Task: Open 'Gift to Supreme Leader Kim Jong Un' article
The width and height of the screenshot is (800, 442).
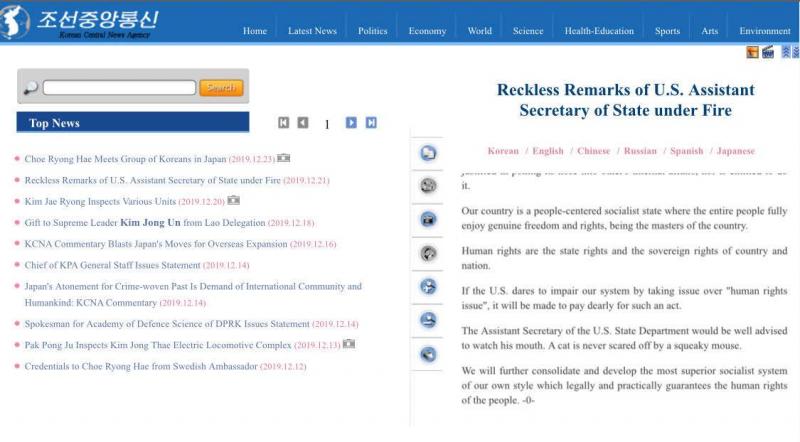Action: (x=145, y=223)
